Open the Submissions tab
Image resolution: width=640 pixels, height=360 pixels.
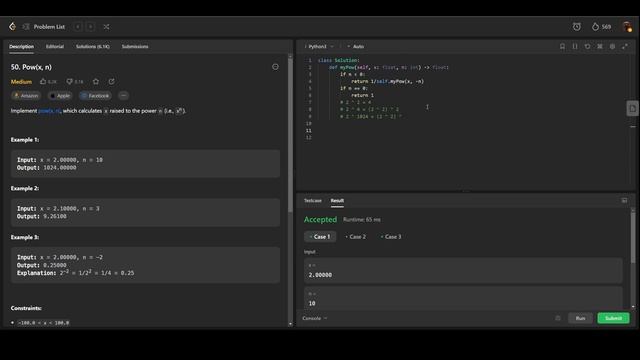click(135, 47)
